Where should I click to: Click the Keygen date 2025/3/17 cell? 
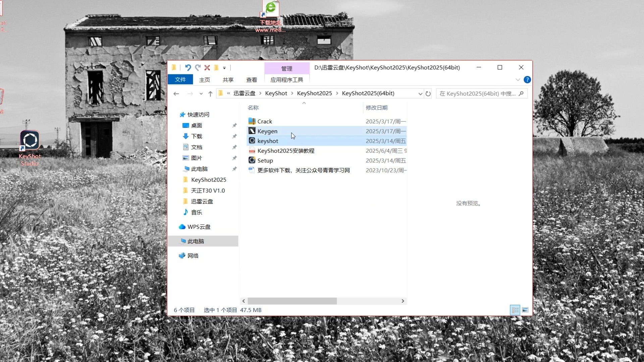[x=386, y=131]
